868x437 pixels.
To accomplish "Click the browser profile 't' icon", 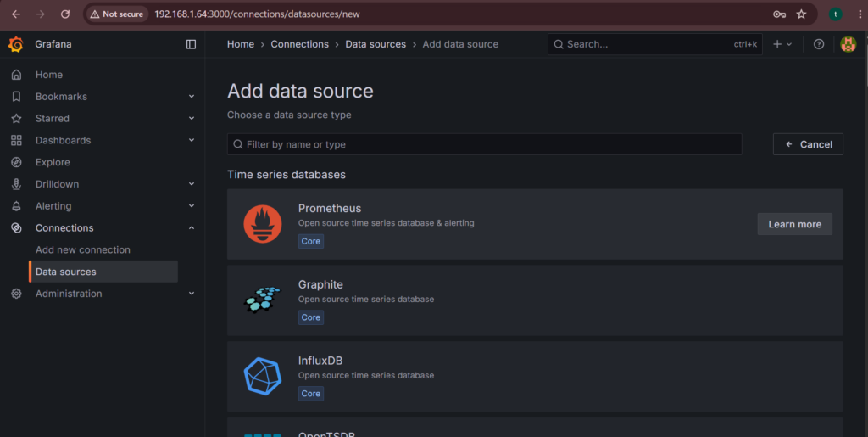I will 835,14.
